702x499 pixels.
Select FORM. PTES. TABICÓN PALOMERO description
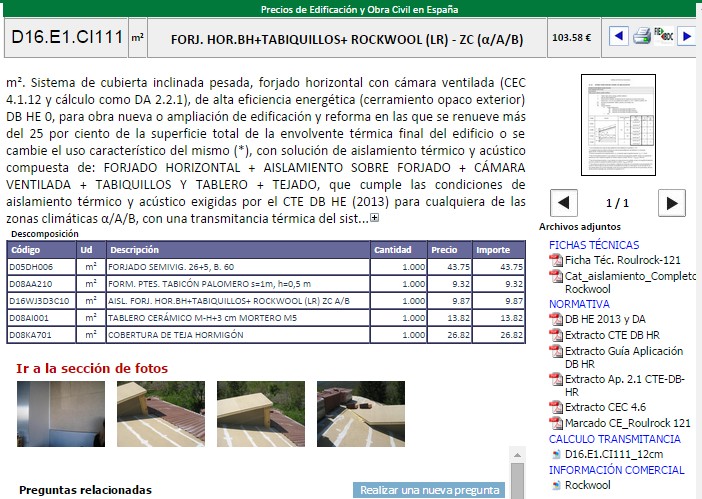tap(210, 284)
